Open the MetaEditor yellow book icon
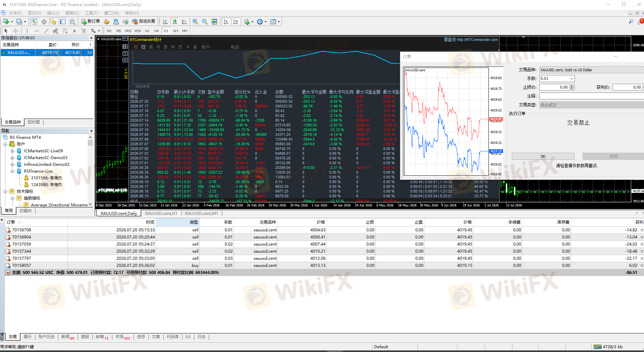The image size is (644, 352). point(107,22)
